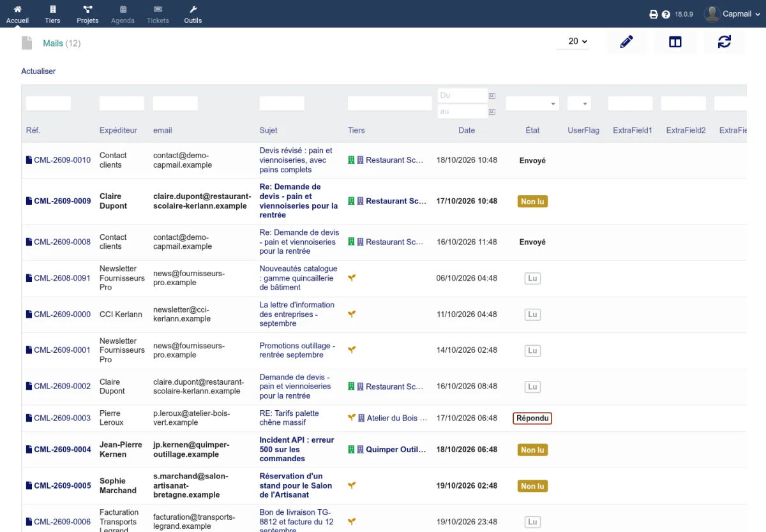
Task: Click green building icon in CML-2609-0009 row
Action: 351,201
